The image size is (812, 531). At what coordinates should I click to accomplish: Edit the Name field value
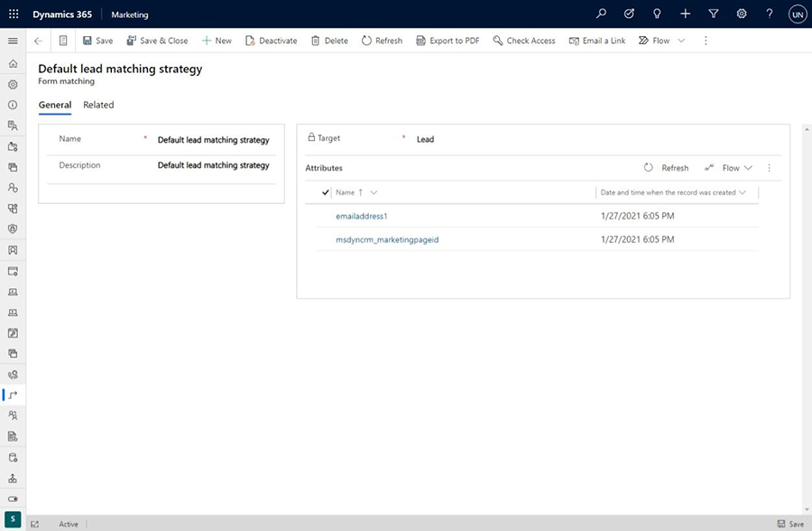213,140
